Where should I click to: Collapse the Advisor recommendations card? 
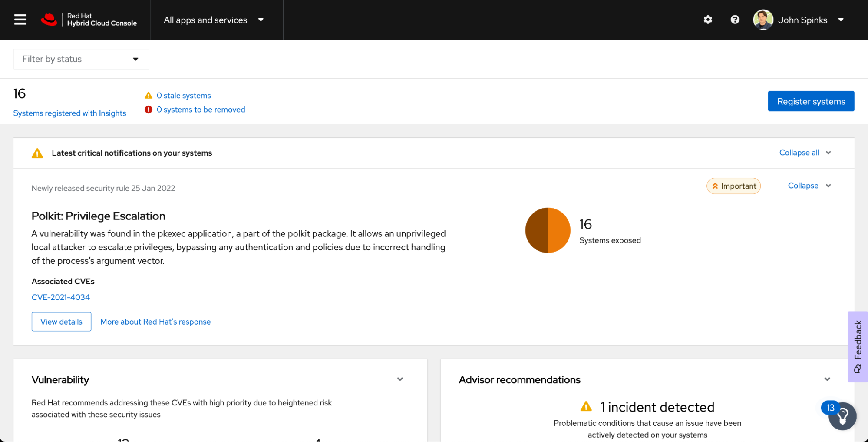(x=827, y=379)
